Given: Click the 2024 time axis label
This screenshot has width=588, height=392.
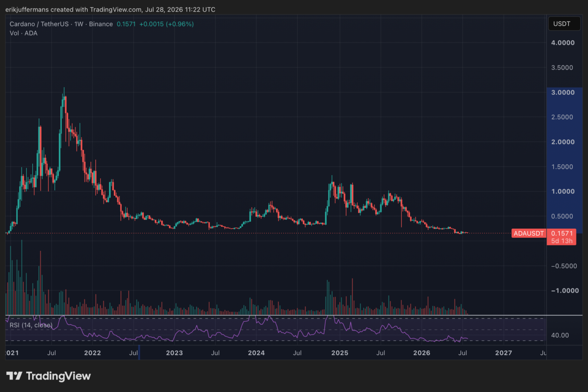Looking at the screenshot, I should 256,353.
